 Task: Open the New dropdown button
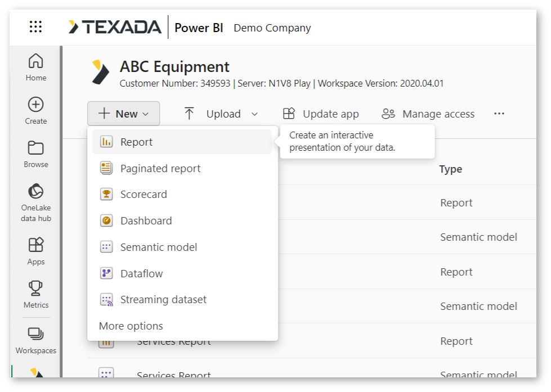click(124, 114)
